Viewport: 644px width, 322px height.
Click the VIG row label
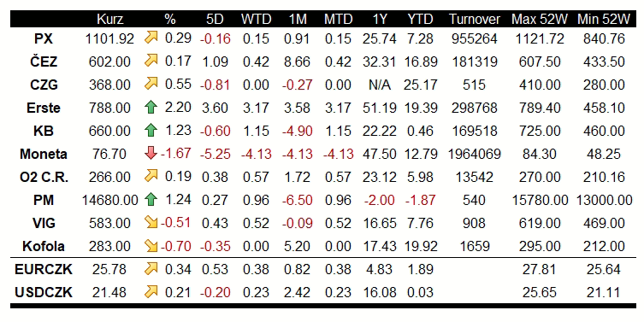[x=44, y=223]
